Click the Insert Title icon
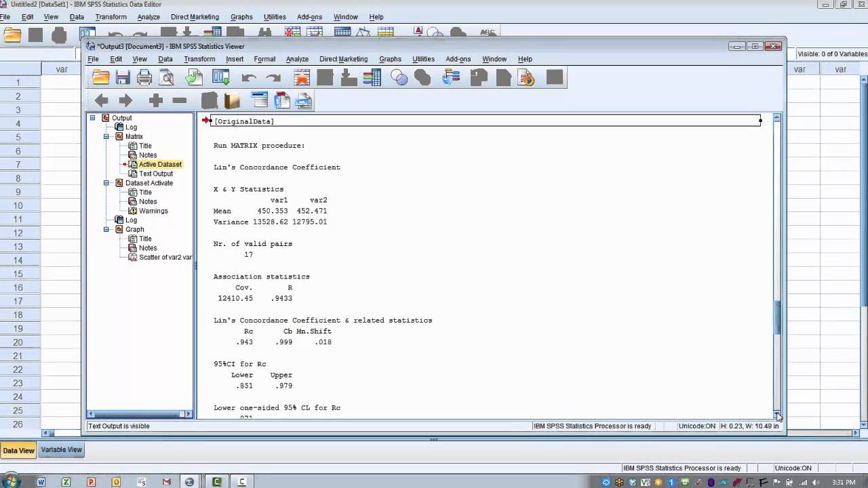 pos(281,101)
